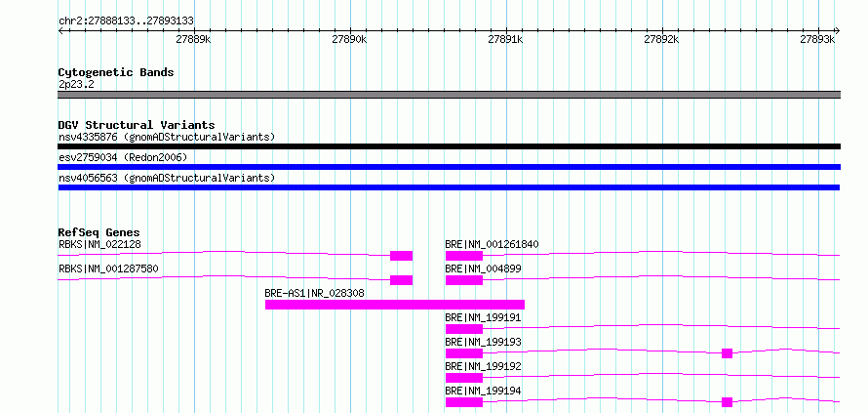
Task: Click the 27892k ruler label
Action: [661, 39]
